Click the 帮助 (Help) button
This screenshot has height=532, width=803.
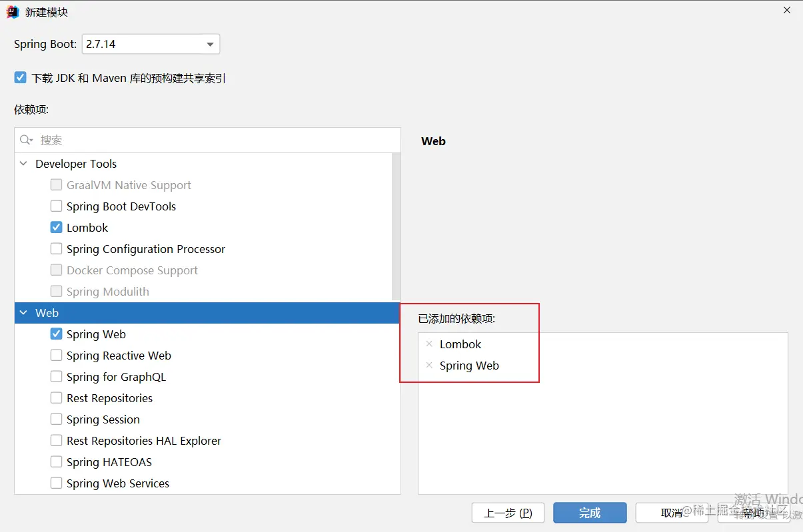754,513
